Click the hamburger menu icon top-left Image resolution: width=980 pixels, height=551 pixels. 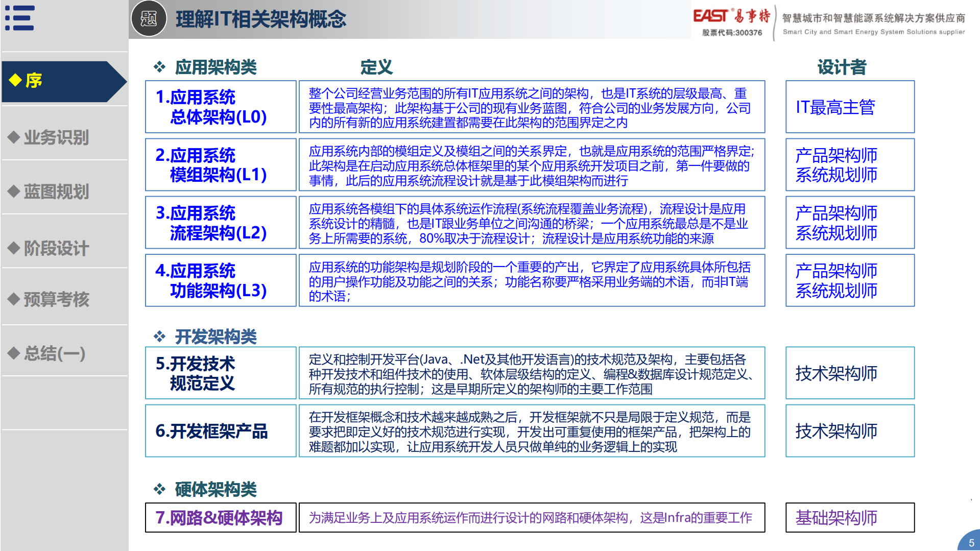[20, 18]
